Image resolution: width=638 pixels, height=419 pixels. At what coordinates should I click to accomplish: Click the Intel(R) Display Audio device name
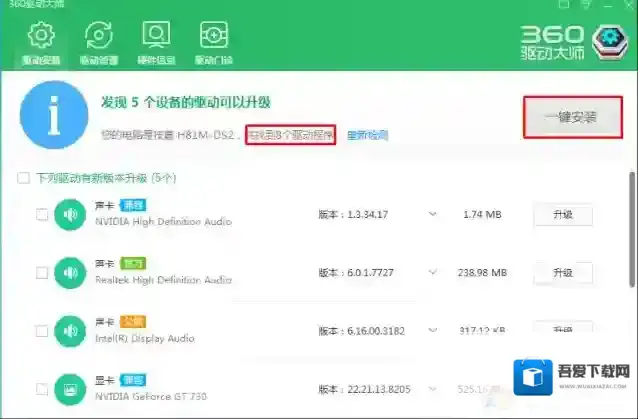point(145,338)
